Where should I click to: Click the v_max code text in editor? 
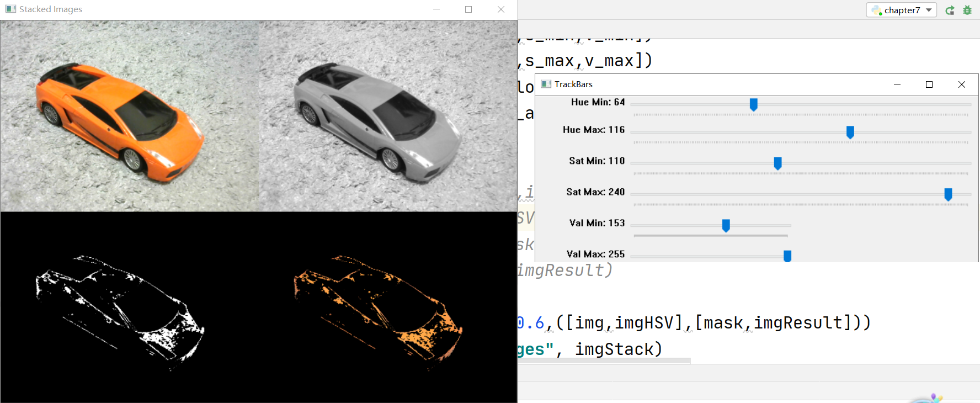tap(609, 61)
